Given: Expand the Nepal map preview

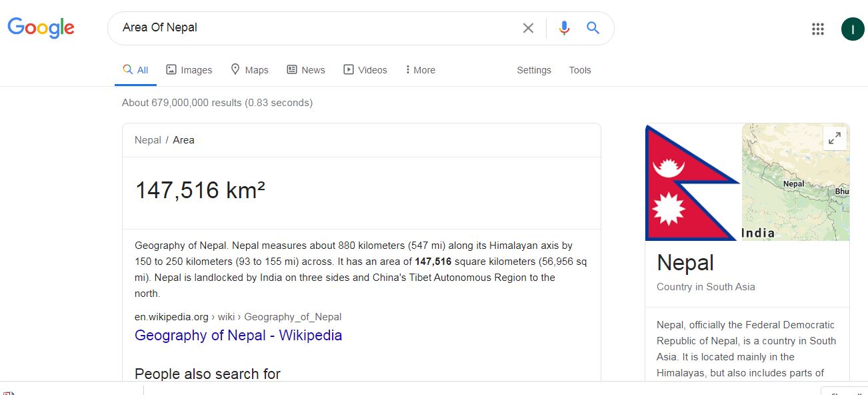Looking at the screenshot, I should [x=834, y=138].
